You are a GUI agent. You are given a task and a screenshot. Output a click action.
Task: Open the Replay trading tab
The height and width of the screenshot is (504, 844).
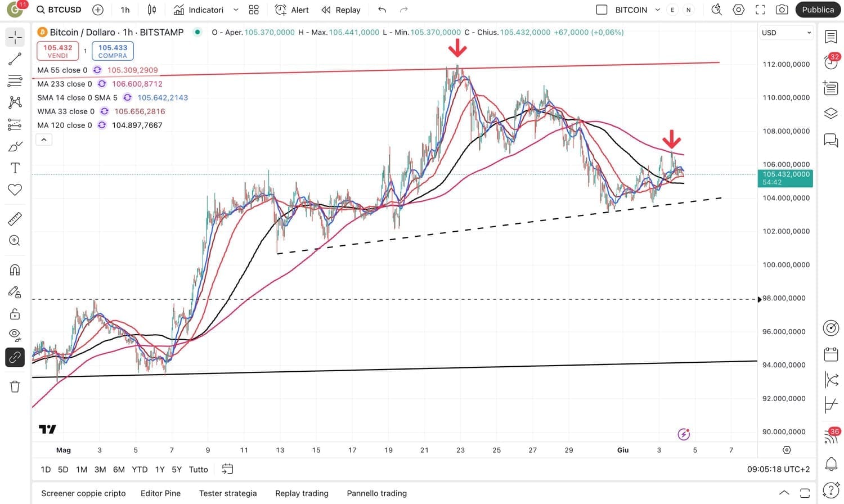(302, 493)
